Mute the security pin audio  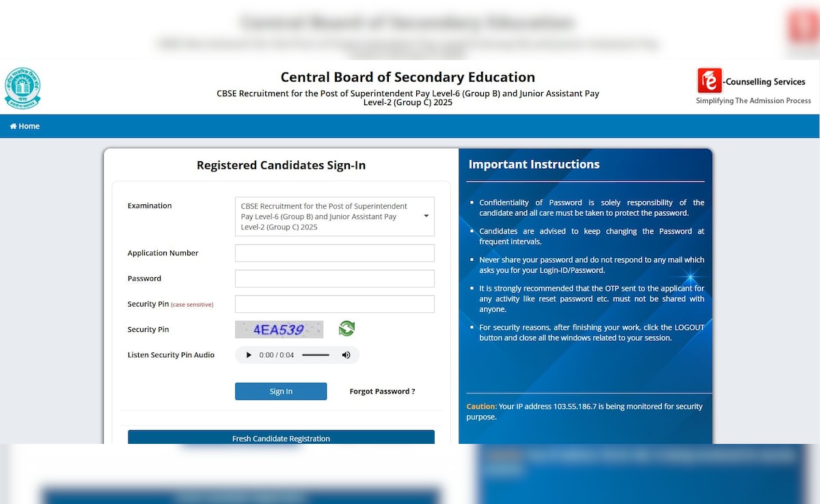346,355
